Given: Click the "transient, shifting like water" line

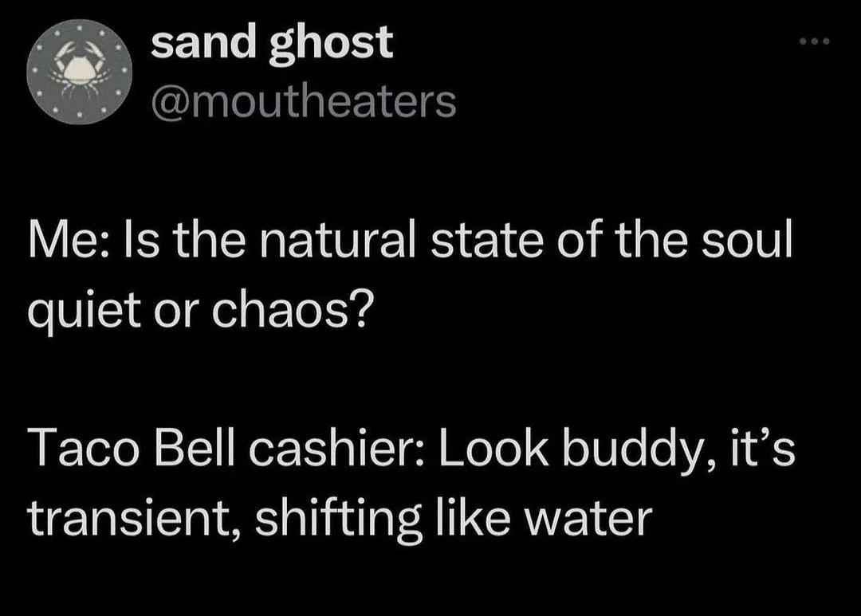Looking at the screenshot, I should tap(340, 521).
